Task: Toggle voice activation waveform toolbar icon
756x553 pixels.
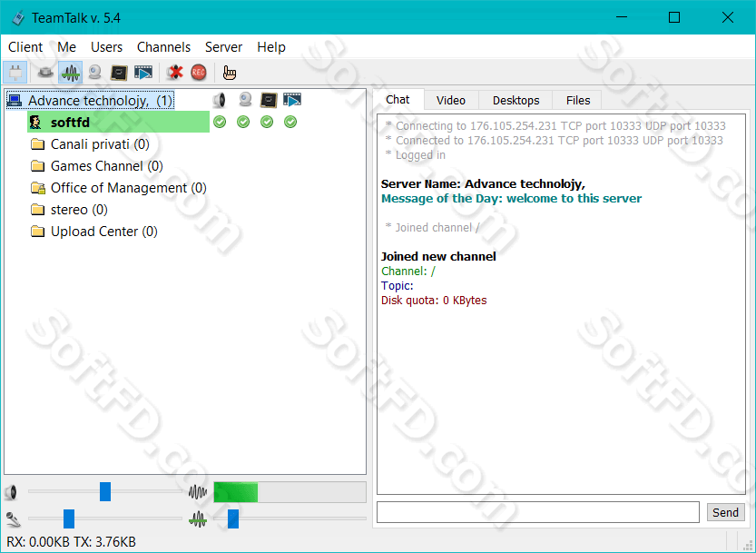Action: point(71,73)
